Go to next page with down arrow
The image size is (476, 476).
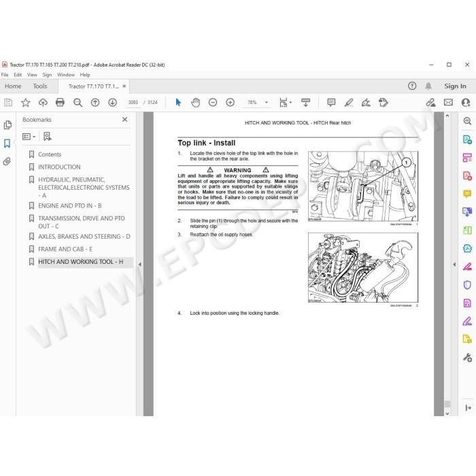click(x=112, y=103)
